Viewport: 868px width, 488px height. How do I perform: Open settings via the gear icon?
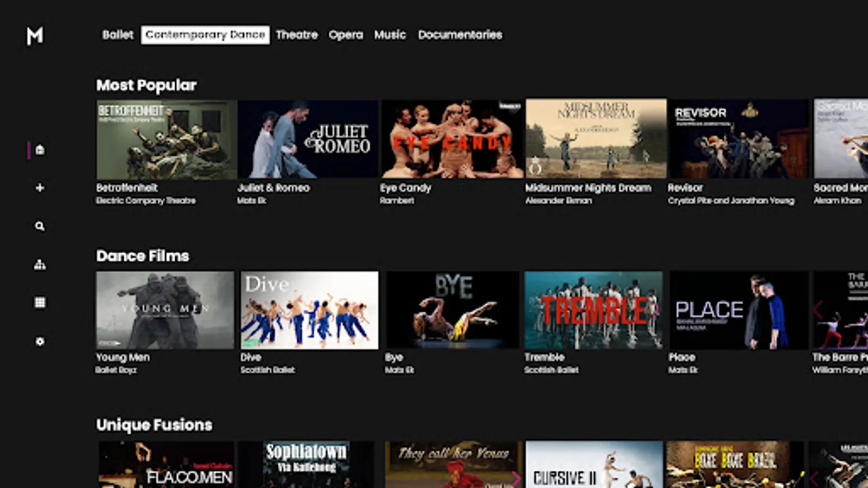click(x=40, y=342)
